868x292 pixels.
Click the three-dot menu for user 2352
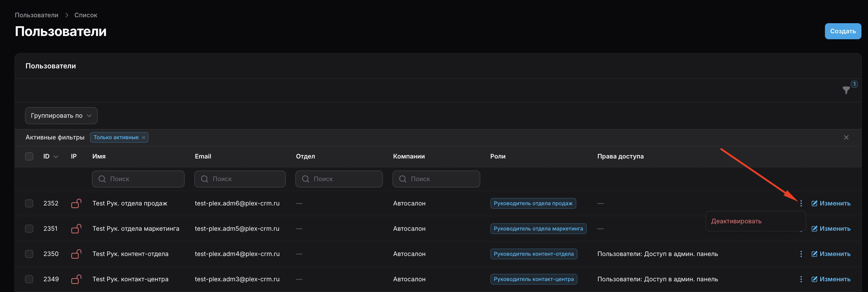[801, 203]
